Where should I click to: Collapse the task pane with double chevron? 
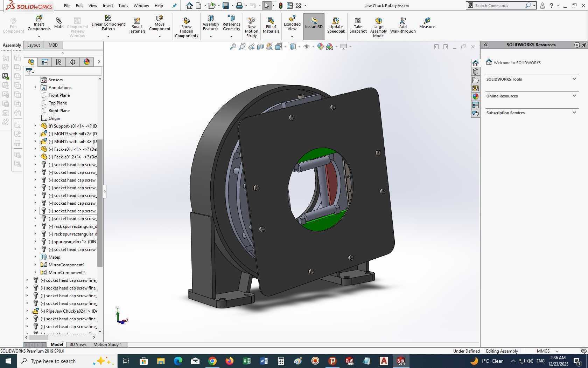click(486, 45)
